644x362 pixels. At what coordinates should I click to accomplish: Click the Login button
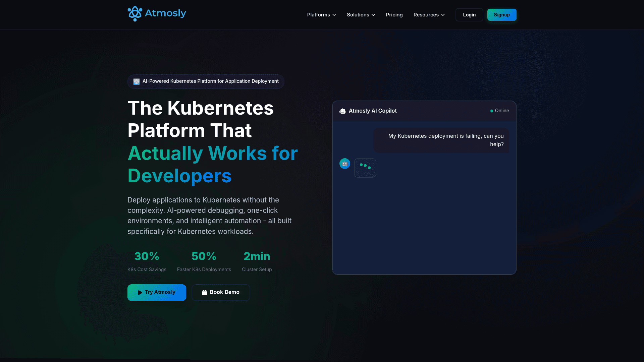pos(469,15)
